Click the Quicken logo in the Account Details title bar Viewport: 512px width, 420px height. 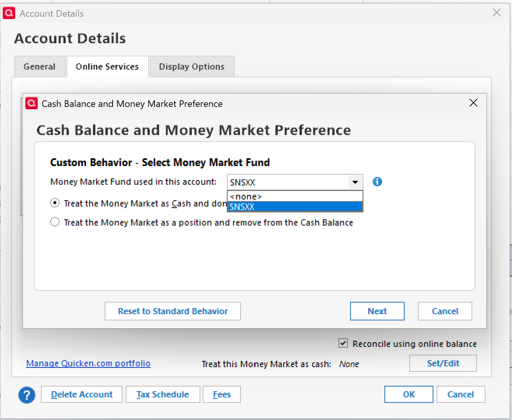click(x=9, y=13)
